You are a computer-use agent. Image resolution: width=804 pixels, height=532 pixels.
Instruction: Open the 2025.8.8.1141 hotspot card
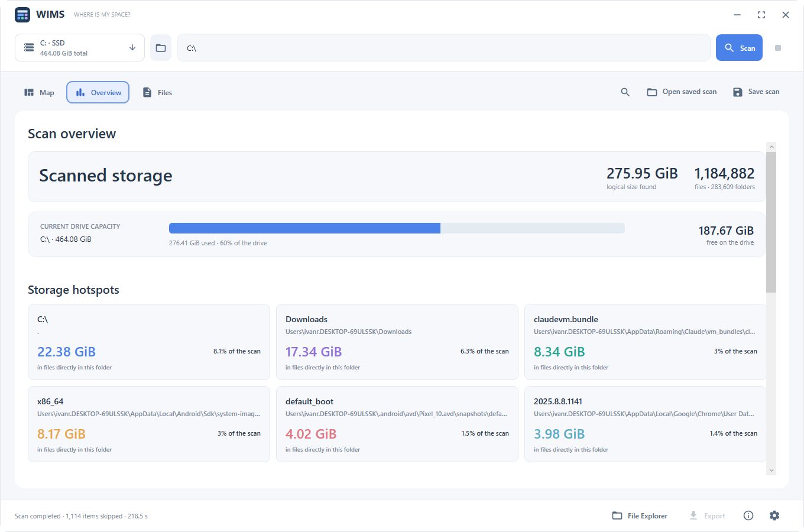coord(645,424)
